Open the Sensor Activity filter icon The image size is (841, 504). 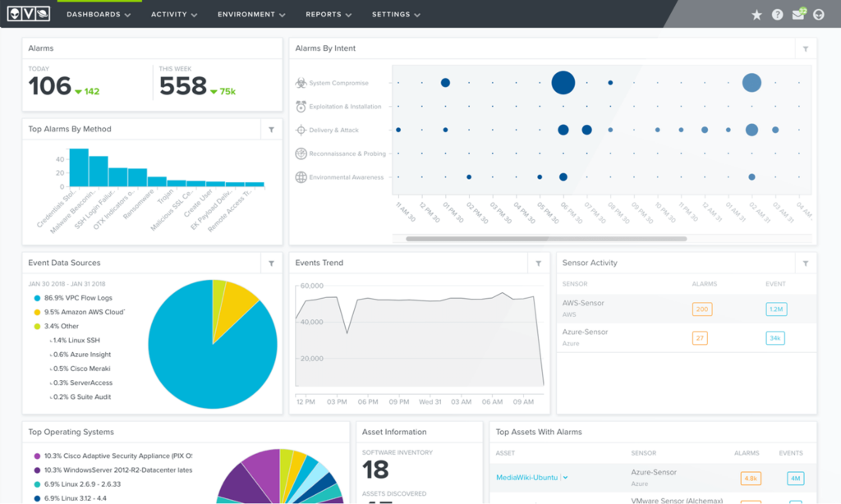point(805,263)
